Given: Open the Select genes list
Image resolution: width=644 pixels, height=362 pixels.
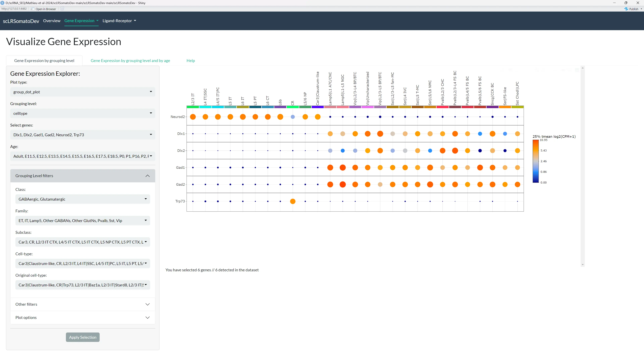Looking at the screenshot, I should click(83, 134).
